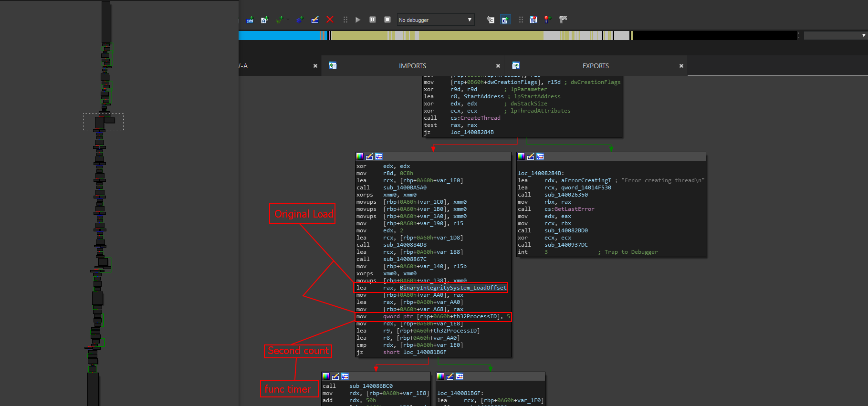Switch to the IMPORTS tab
The width and height of the screenshot is (868, 406).
click(412, 66)
